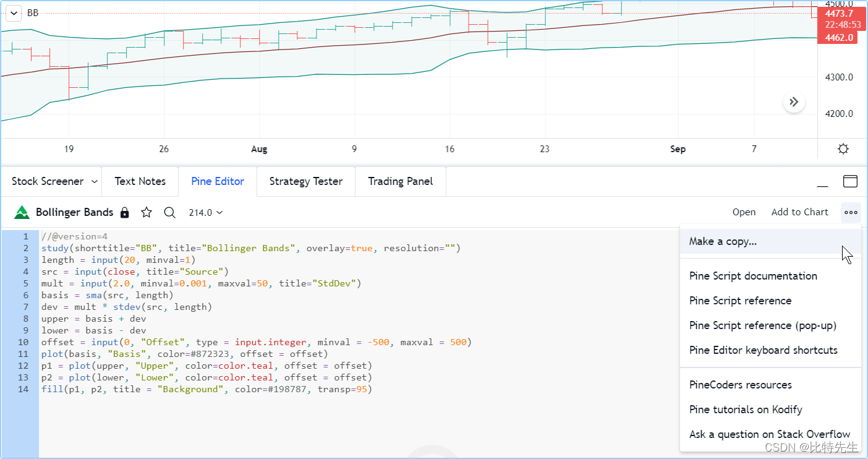
Task: Open chart settings gear icon
Action: [x=843, y=149]
